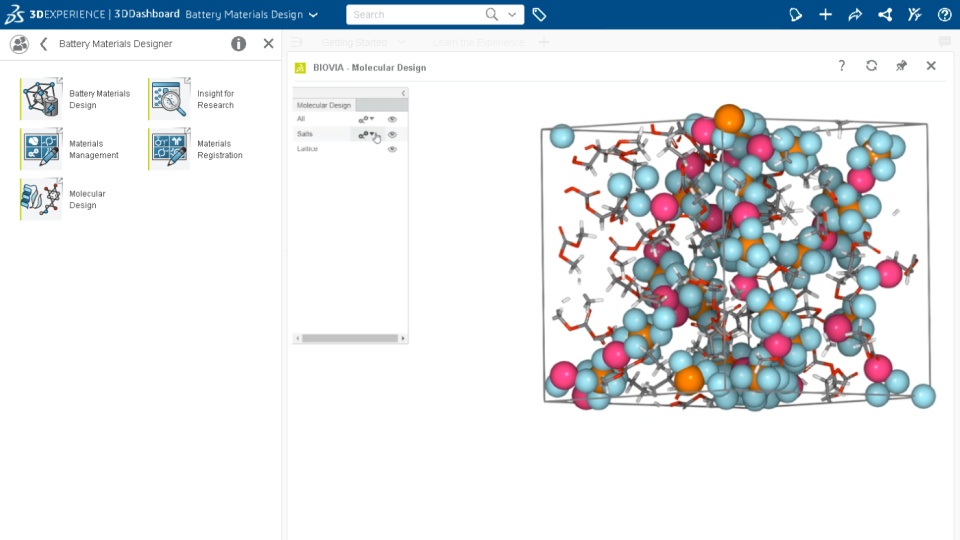
Task: Click the 3DEXPERIENCE | 3DDashboard title
Action: (x=105, y=14)
